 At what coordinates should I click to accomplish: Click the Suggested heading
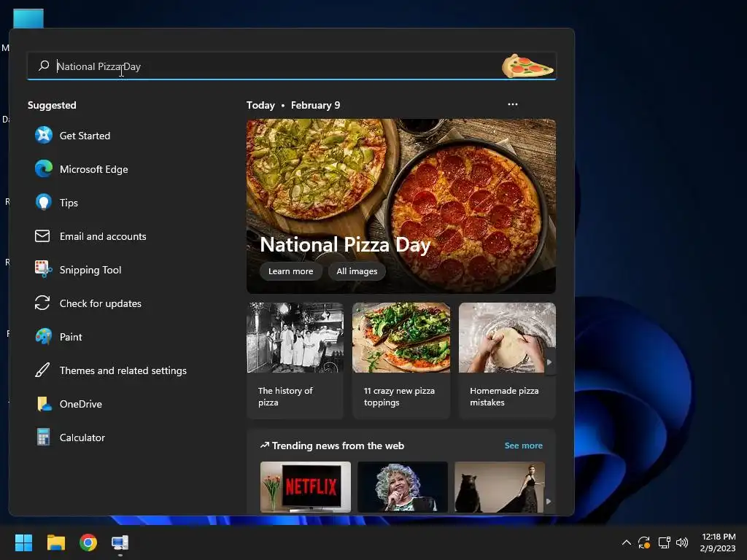52,105
